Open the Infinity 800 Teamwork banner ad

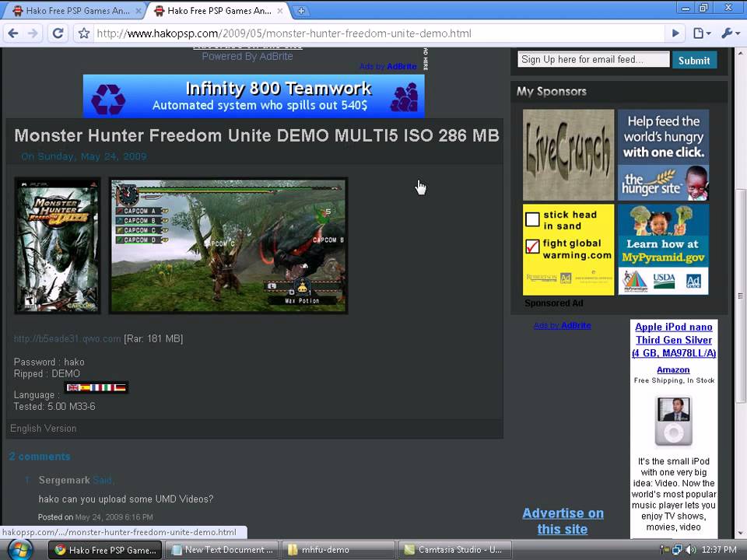click(x=254, y=96)
